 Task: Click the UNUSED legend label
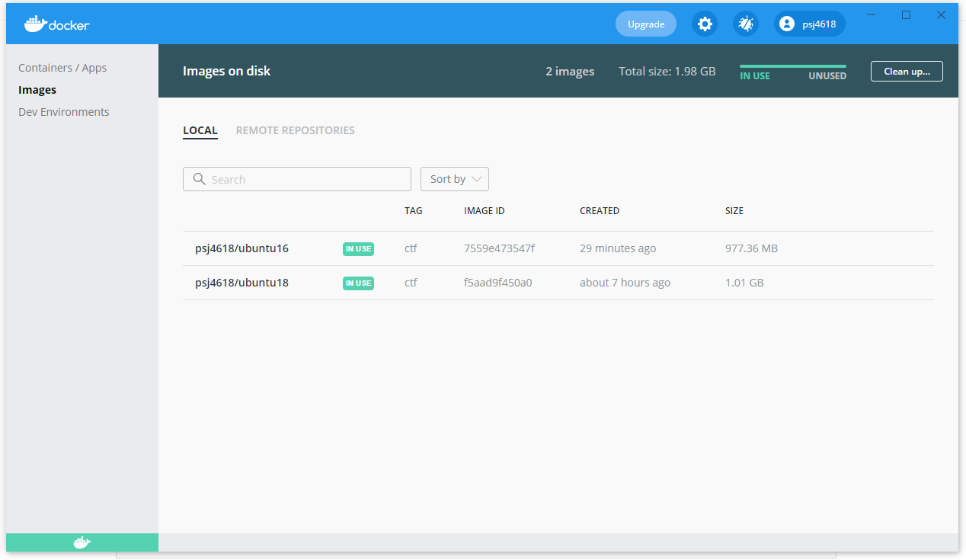tap(827, 76)
